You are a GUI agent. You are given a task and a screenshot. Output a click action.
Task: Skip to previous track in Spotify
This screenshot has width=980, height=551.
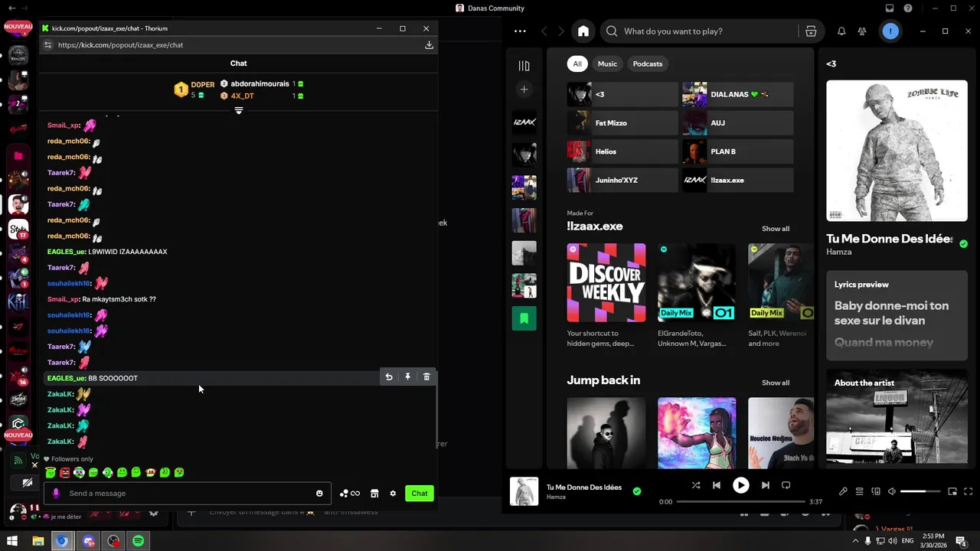click(x=717, y=485)
